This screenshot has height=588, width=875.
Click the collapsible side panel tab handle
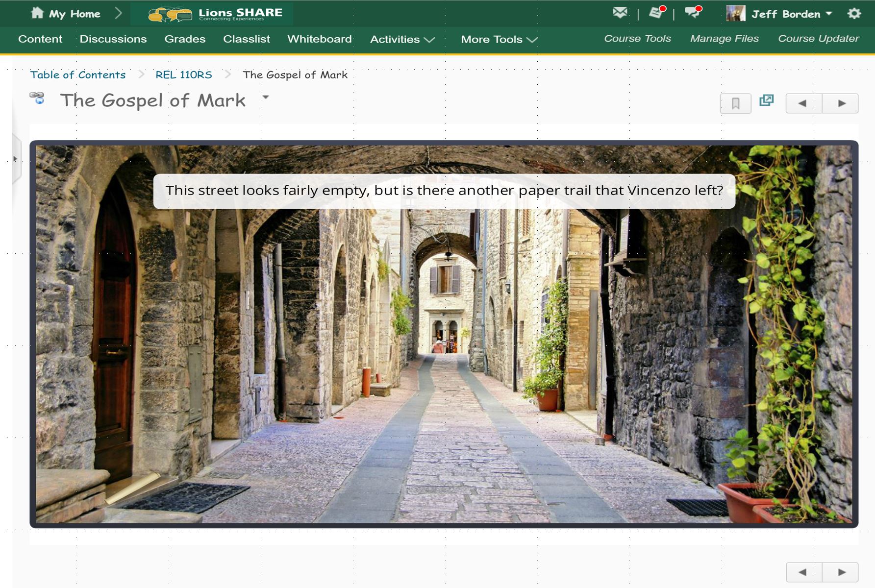point(16,158)
